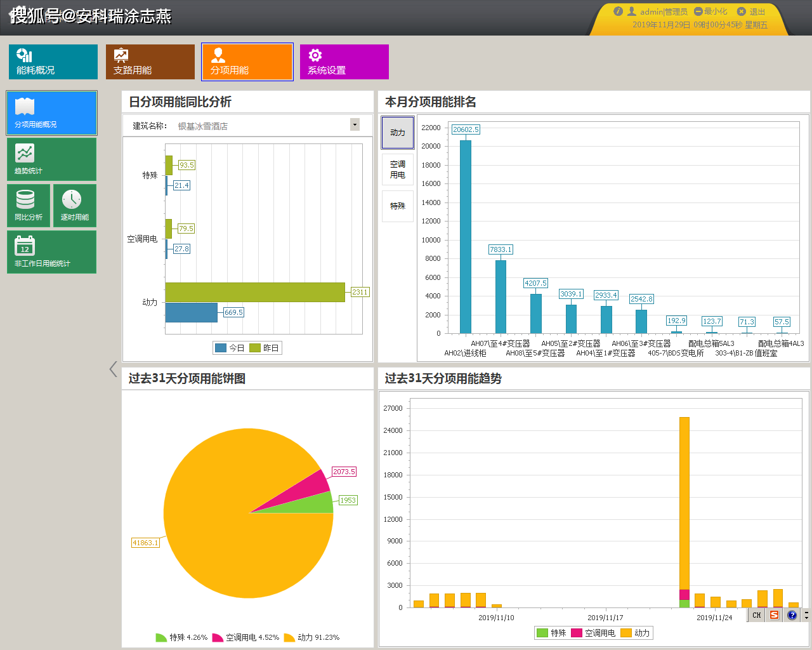This screenshot has width=812, height=650.
Task: Toggle 动力 legend in trend chart
Action: tap(635, 633)
